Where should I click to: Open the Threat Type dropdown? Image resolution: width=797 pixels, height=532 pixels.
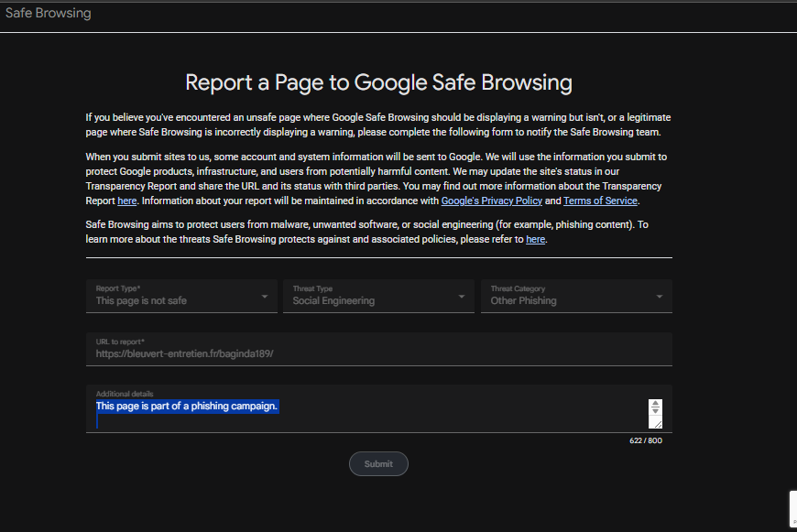tap(378, 296)
